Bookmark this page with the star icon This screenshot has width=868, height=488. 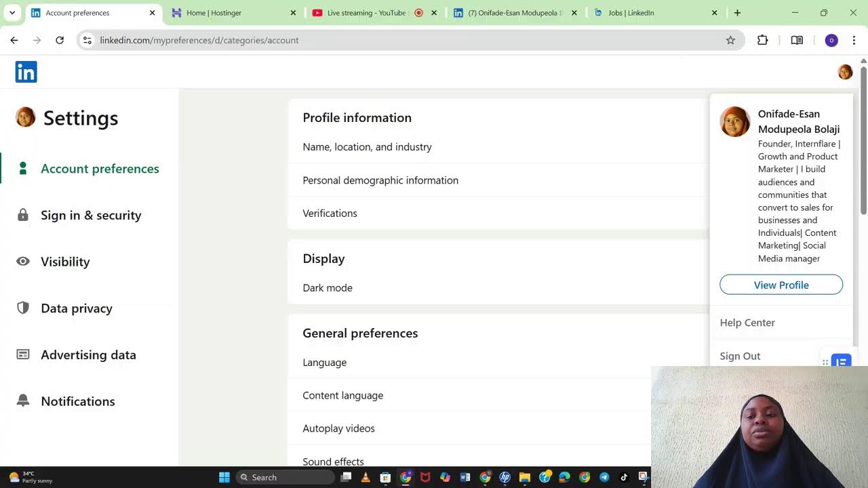(730, 40)
